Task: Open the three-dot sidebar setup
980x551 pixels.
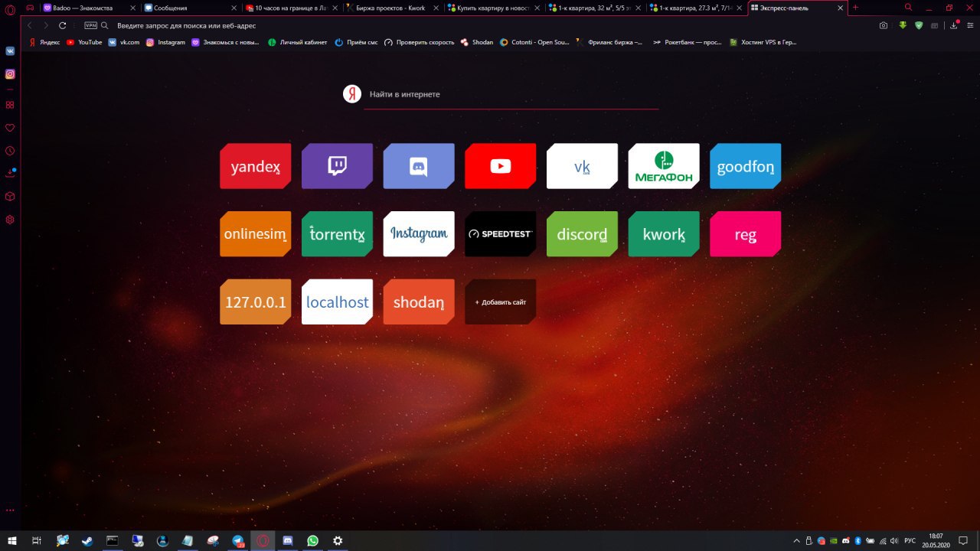Action: point(10,510)
